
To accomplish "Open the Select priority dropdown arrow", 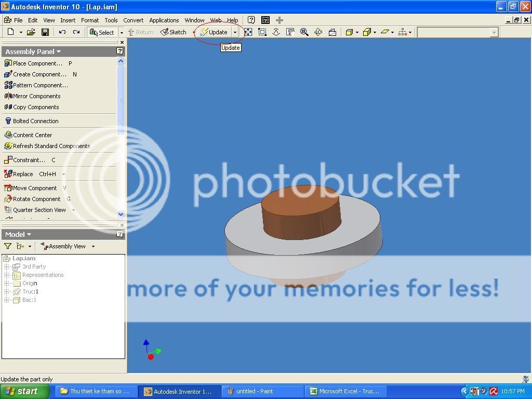I will tap(122, 32).
